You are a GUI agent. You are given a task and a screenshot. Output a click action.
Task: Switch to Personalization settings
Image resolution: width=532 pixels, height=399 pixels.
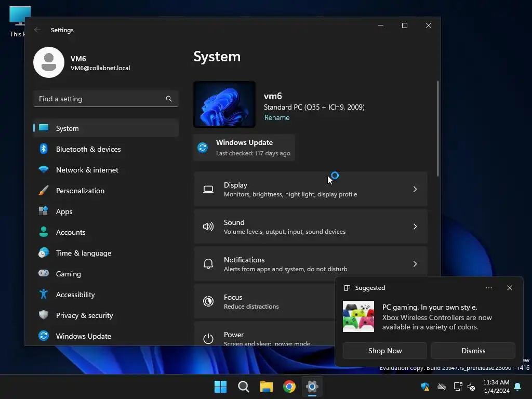click(106, 190)
